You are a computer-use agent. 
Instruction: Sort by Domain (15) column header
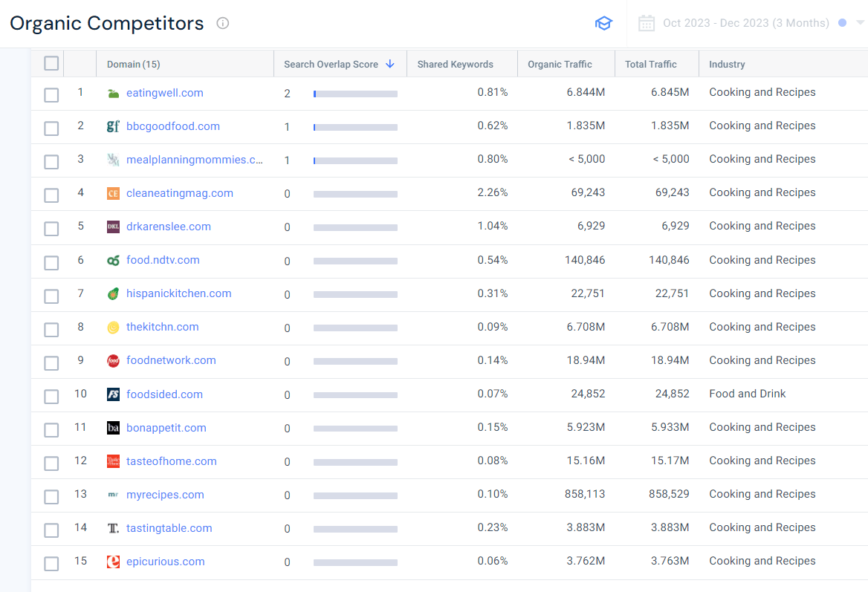(x=134, y=64)
